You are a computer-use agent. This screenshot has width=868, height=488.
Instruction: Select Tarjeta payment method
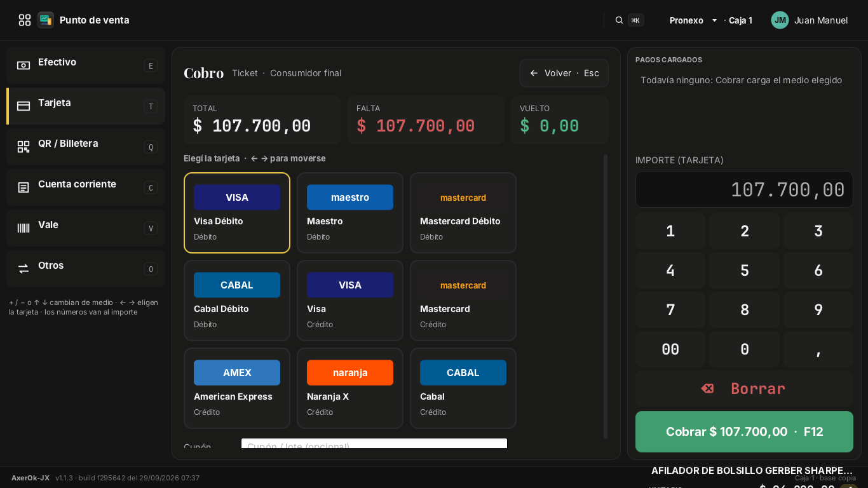pos(86,106)
